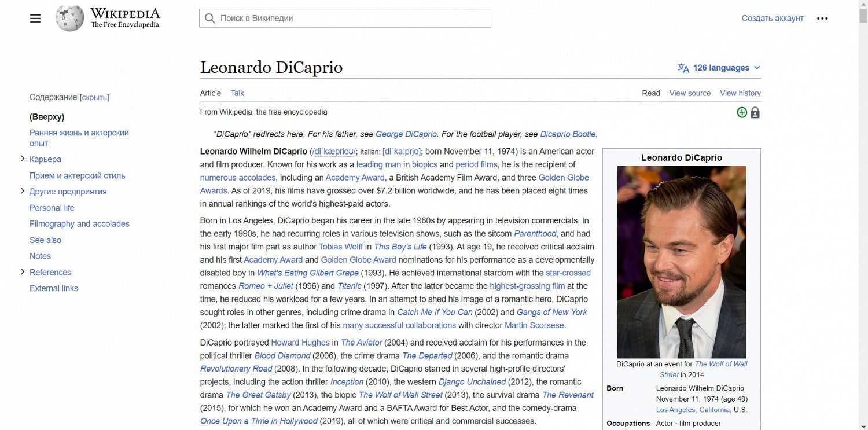Switch to the Talk tab
This screenshot has height=430, width=868.
point(237,93)
